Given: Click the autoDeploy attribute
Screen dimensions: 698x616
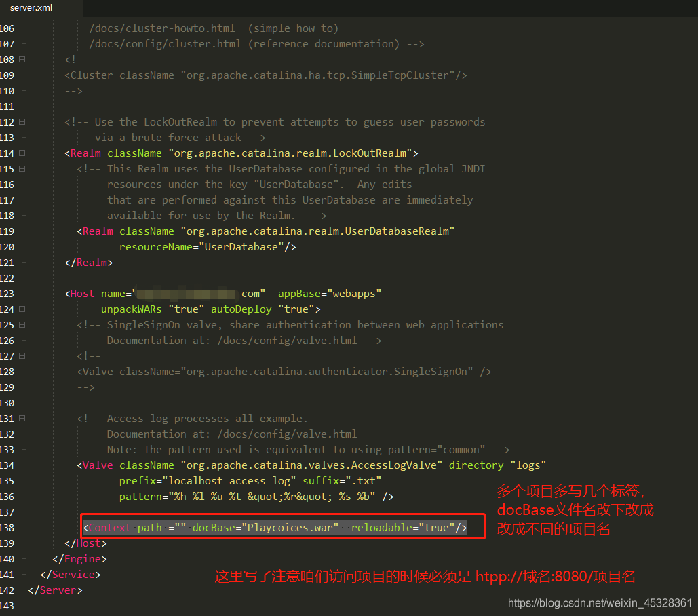Looking at the screenshot, I should pos(241,309).
